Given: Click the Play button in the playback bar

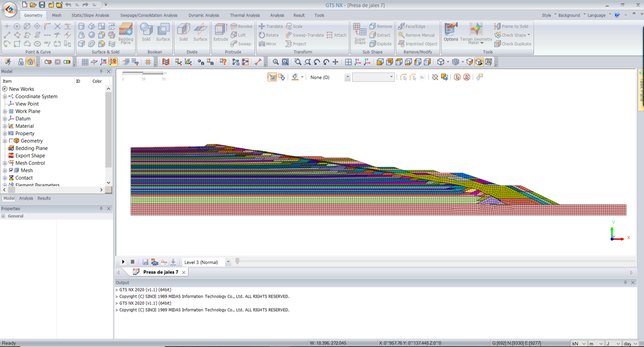Looking at the screenshot, I should [x=123, y=262].
